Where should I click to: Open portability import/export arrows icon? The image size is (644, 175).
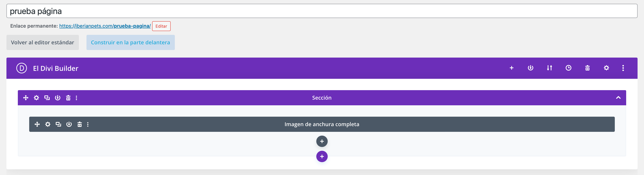click(549, 68)
